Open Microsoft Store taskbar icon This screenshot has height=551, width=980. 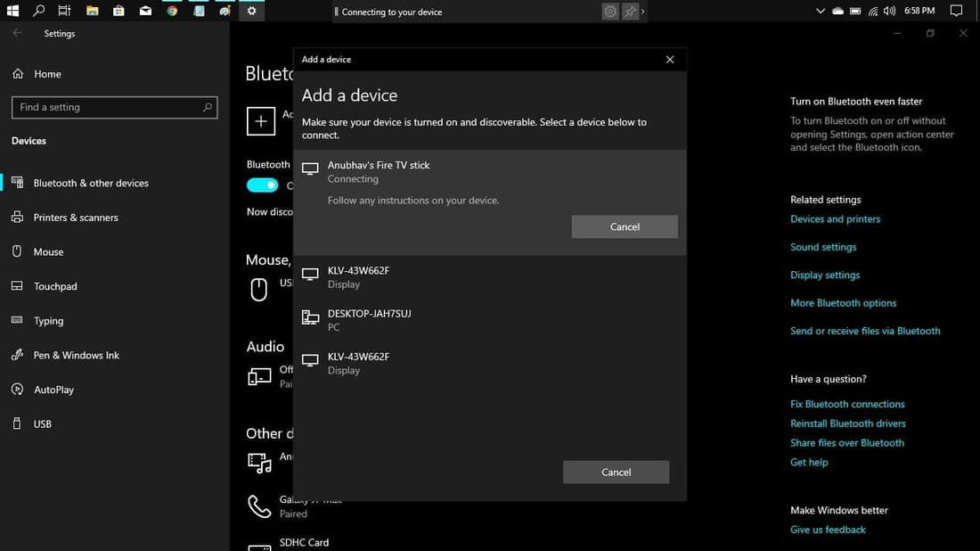coord(118,11)
